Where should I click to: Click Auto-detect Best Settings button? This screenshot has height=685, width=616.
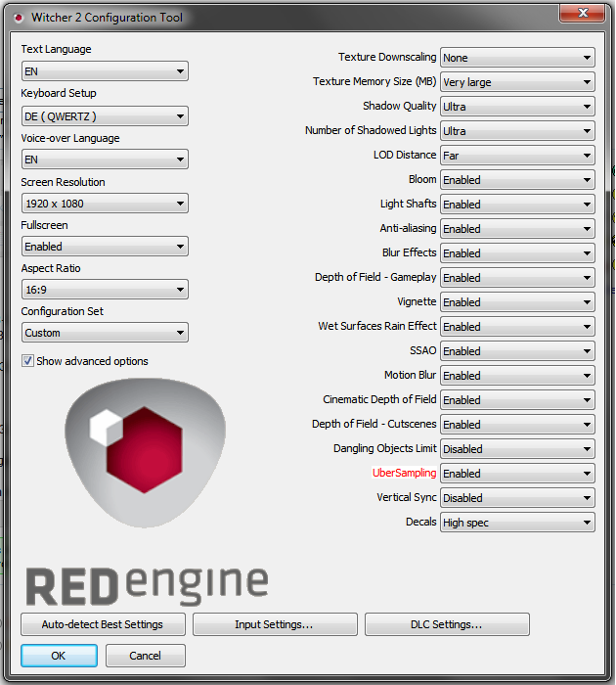click(x=103, y=624)
